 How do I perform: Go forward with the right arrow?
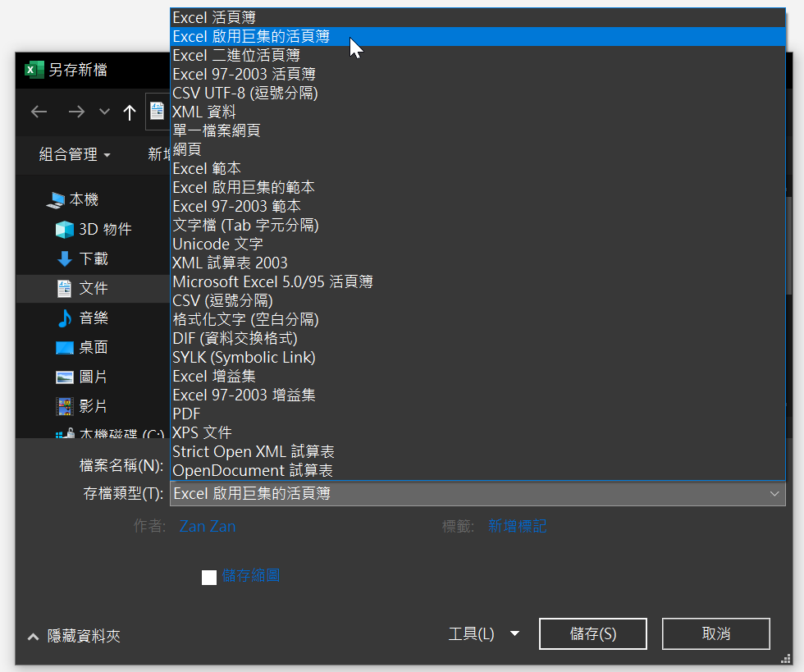coord(76,112)
